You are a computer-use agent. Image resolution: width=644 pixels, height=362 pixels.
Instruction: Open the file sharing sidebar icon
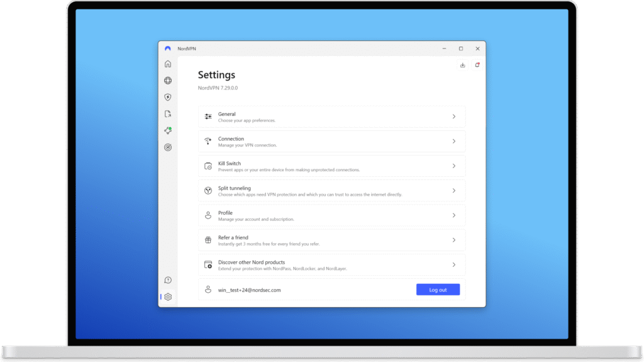168,114
